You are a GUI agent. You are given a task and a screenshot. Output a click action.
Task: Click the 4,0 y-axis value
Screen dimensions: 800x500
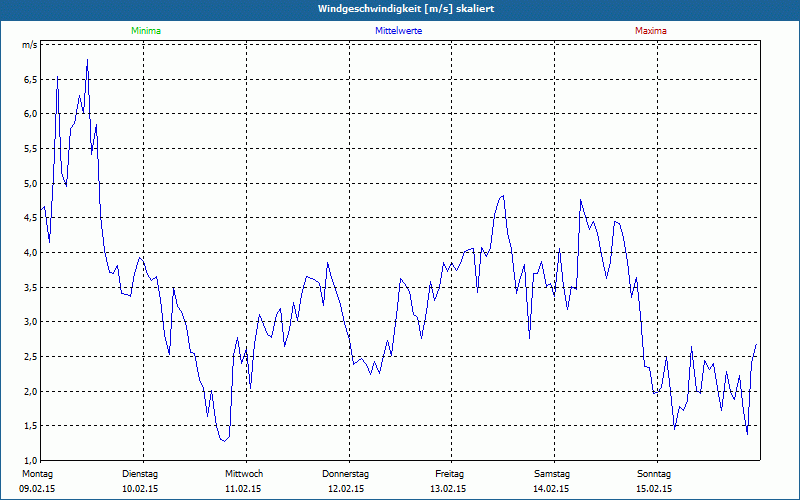click(30, 253)
